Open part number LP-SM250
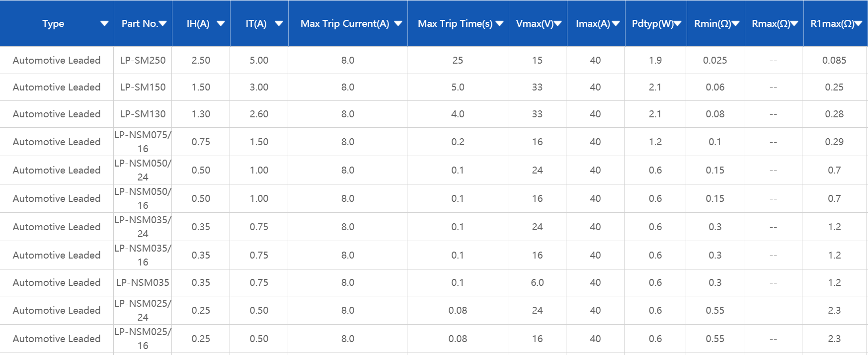The height and width of the screenshot is (355, 868). (x=143, y=60)
